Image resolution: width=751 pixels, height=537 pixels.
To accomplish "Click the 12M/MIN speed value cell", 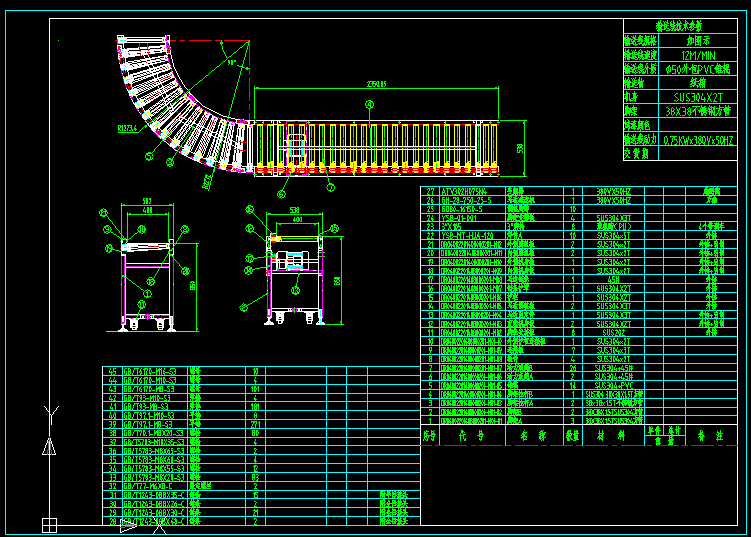I will (698, 55).
